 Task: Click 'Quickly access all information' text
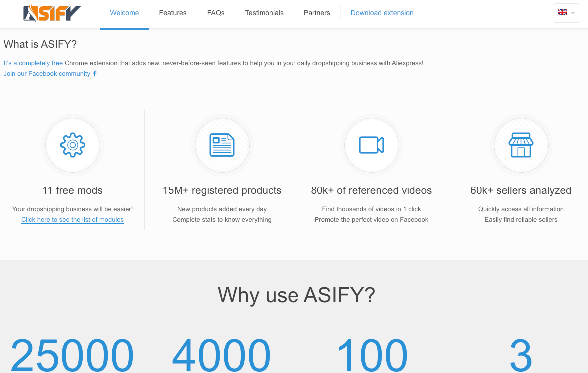[x=521, y=209]
